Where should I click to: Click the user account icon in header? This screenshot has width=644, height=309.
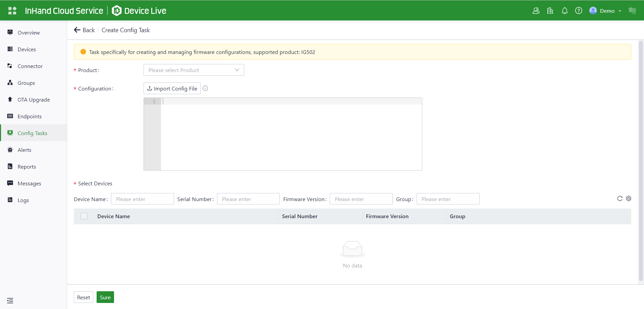[x=536, y=11]
